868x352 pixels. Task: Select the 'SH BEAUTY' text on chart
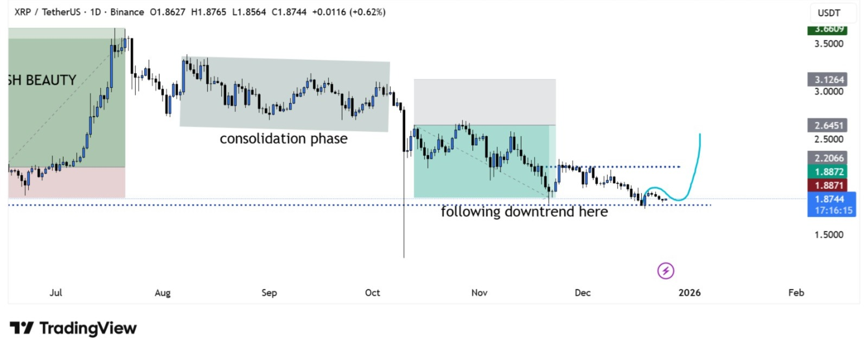pyautogui.click(x=42, y=80)
